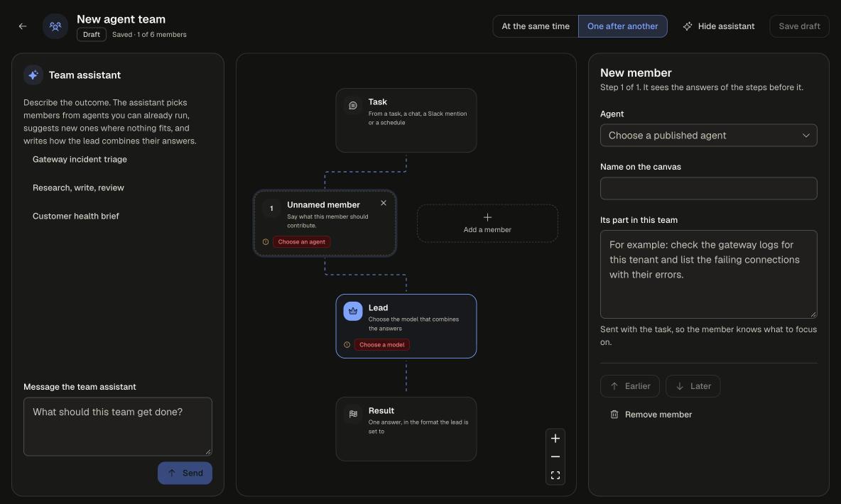Click the Task node chat icon
The height and width of the screenshot is (504, 841).
point(353,106)
